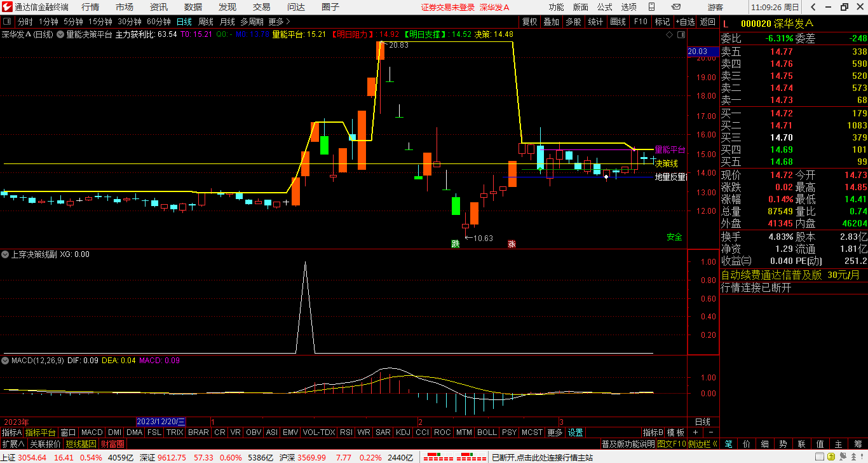Image resolution: width=868 pixels, height=463 pixels.
Task: Switch chart to 分时 view
Action: coord(25,22)
